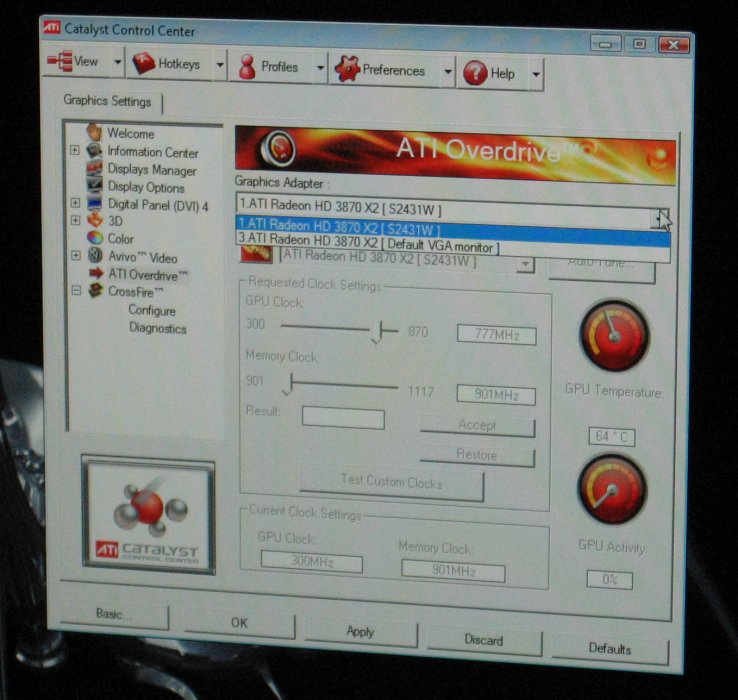This screenshot has width=738, height=700.
Task: Click the 300MHz current GPU clock value
Action: click(x=312, y=561)
